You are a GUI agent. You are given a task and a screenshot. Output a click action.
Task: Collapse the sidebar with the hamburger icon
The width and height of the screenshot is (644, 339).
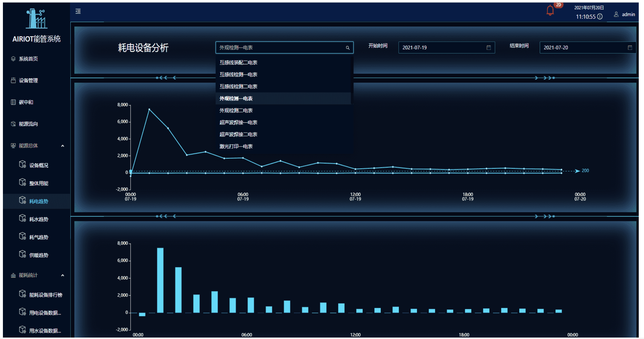click(78, 11)
